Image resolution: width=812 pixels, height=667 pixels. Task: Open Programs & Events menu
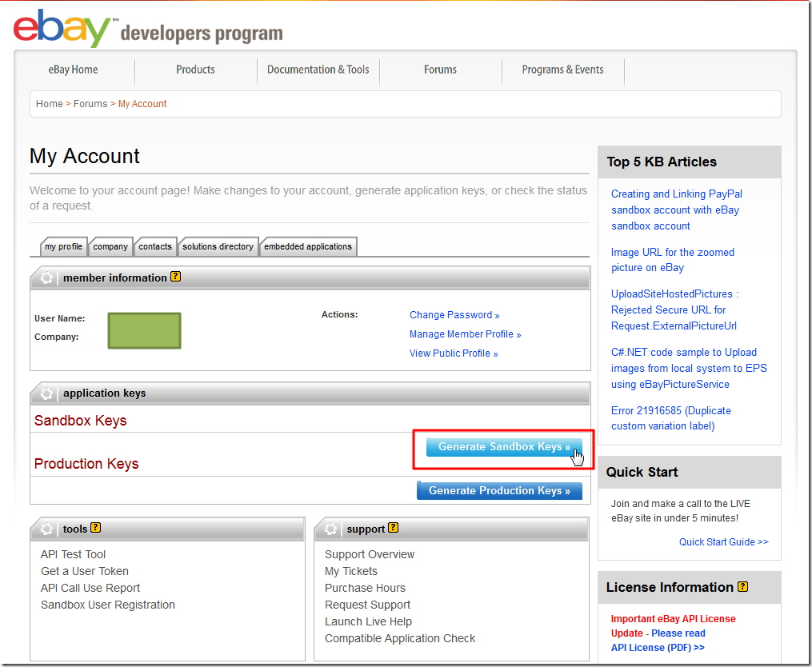point(562,70)
